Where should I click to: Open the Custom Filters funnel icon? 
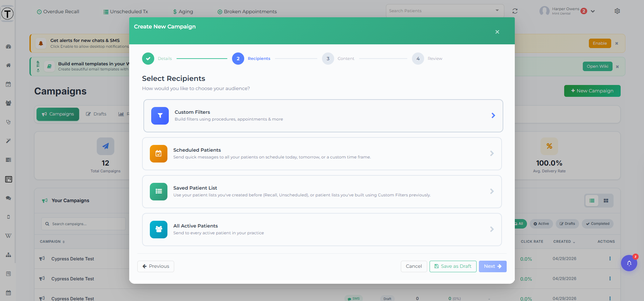click(x=160, y=116)
